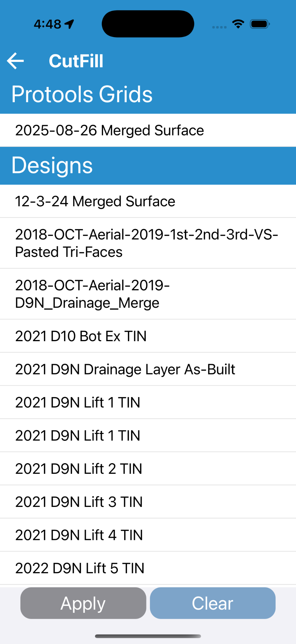This screenshot has height=644, width=296.
Task: Pick the 2018-OCT-Aerial-2019-D9N_Drainage_Merge design
Action: click(x=148, y=294)
